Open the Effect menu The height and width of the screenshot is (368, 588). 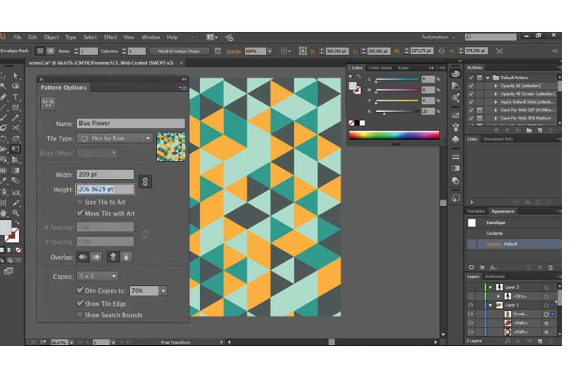coord(110,37)
